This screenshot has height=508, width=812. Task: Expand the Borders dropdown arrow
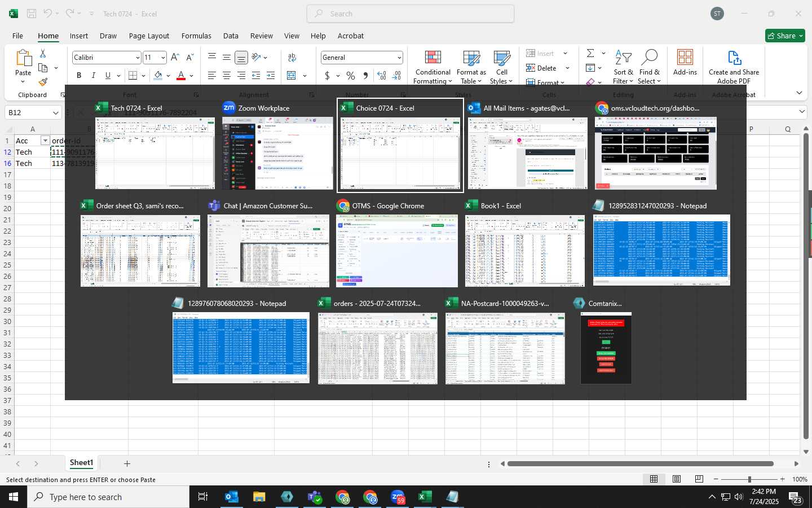click(x=143, y=76)
